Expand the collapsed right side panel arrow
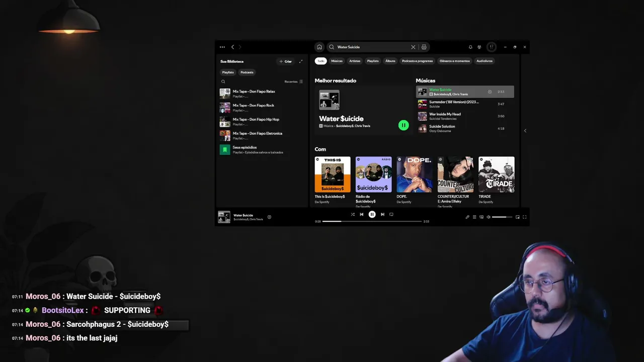The image size is (644, 362). click(x=525, y=131)
